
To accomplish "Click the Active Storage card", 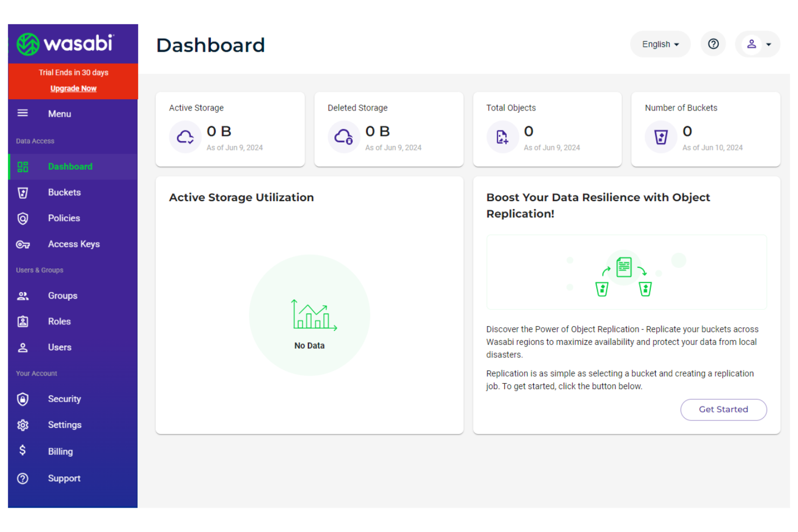I will click(230, 129).
